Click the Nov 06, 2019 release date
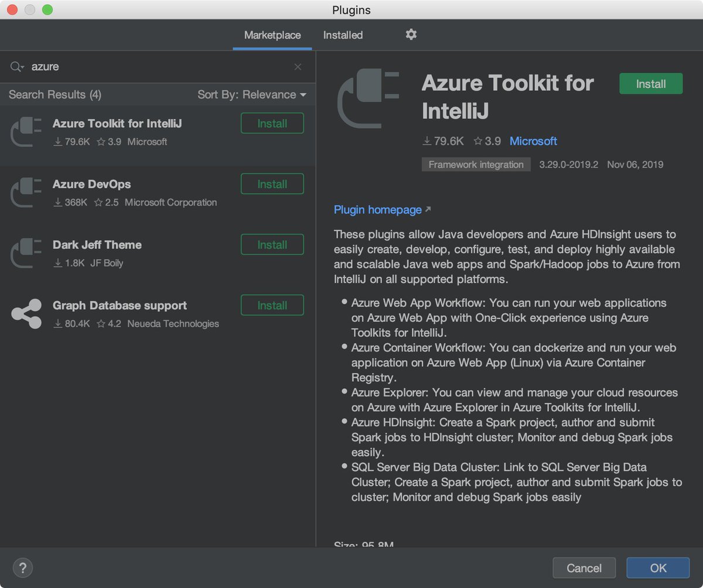Screen dimensions: 703x588 [635, 165]
